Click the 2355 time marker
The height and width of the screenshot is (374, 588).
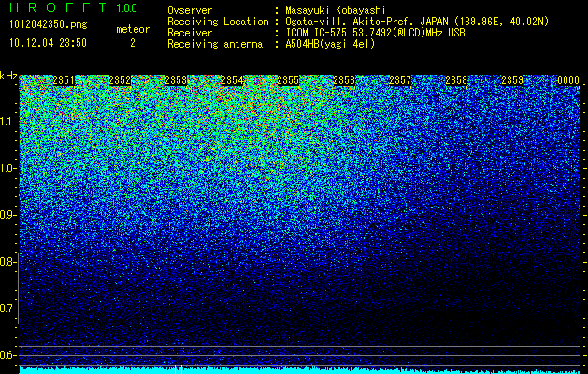(x=288, y=80)
